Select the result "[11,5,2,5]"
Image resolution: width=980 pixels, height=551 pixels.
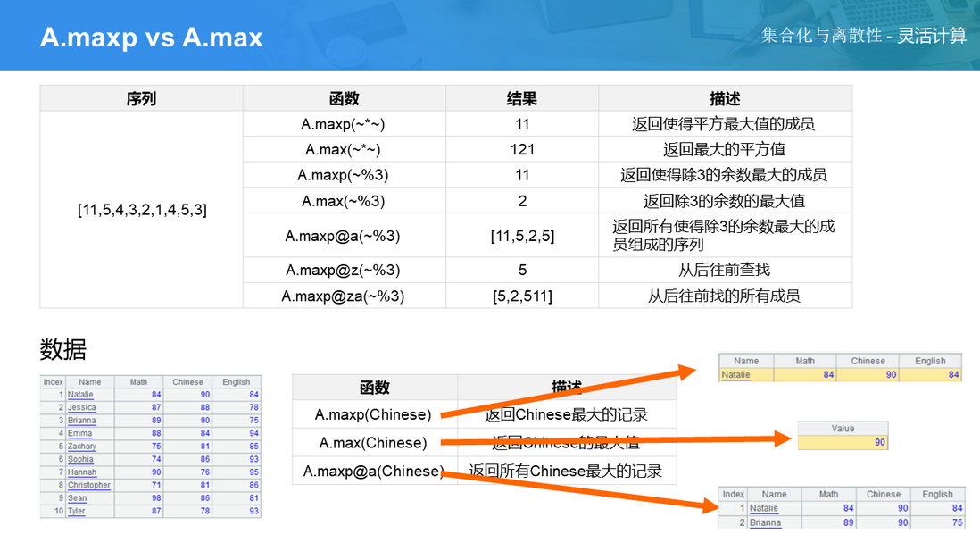(522, 236)
